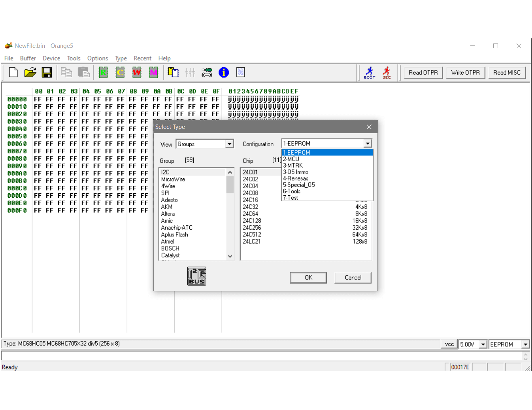This screenshot has height=410, width=532.
Task: Open the Configuration dropdown in Select Type
Action: (368, 143)
